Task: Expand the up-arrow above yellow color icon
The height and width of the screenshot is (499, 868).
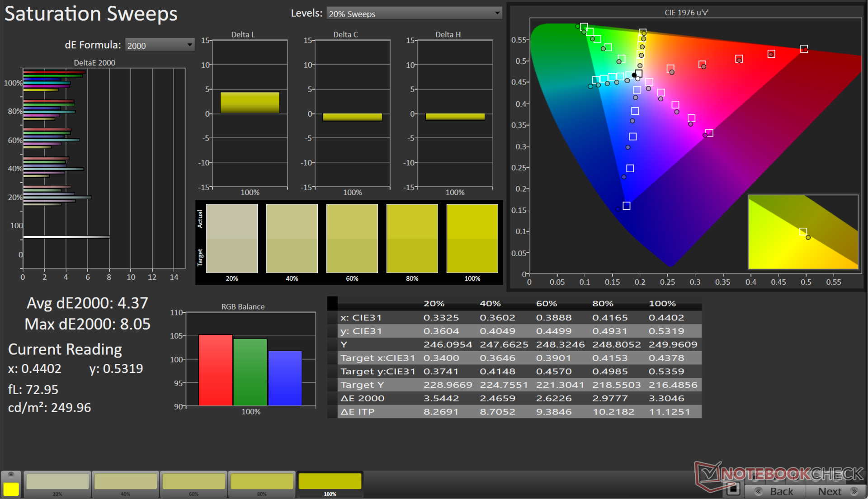Action: (x=11, y=474)
